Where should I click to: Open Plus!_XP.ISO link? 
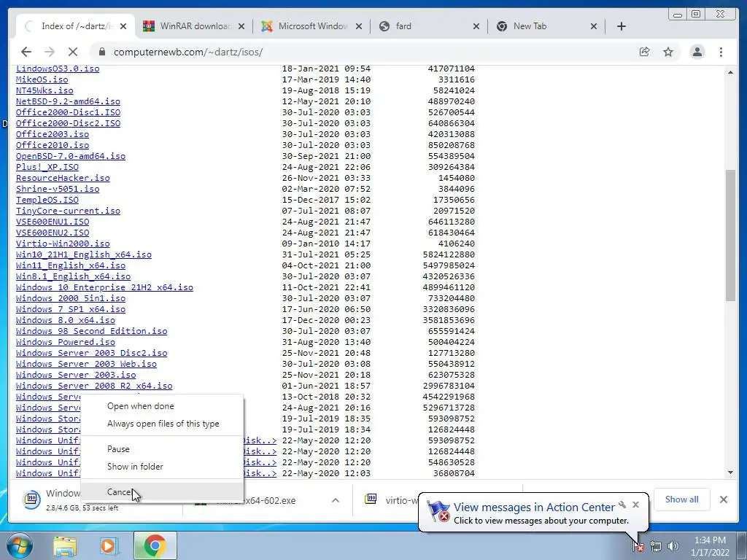(x=47, y=167)
